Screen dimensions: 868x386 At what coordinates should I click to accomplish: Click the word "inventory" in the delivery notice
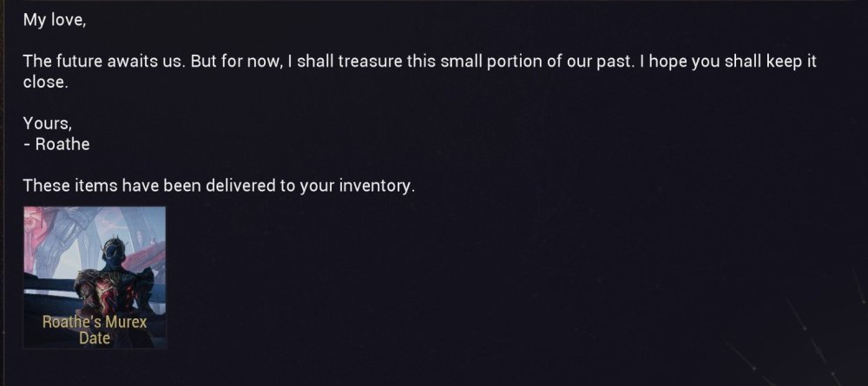pyautogui.click(x=374, y=186)
